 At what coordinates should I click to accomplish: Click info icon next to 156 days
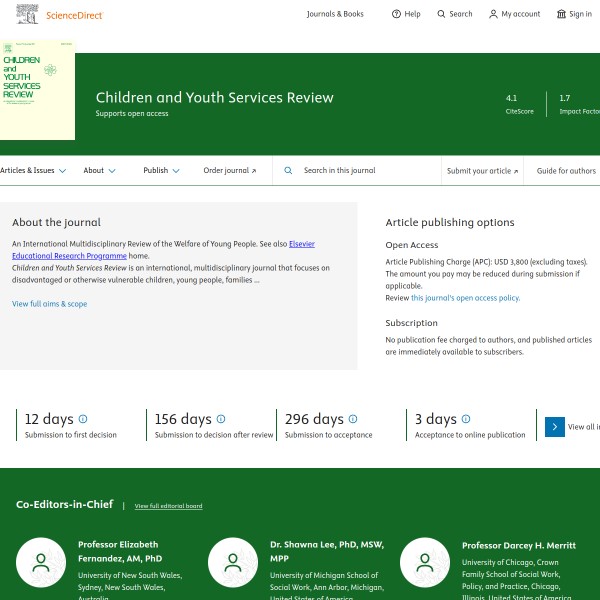[221, 419]
